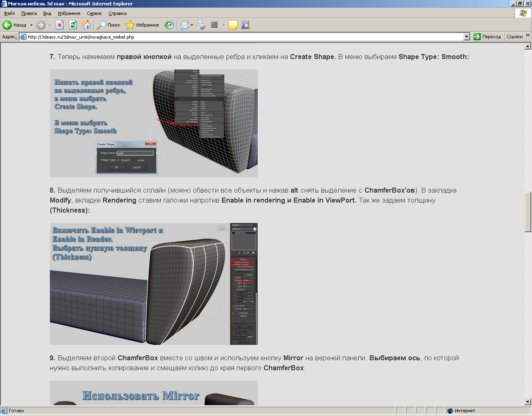Click the Research books icon

click(x=246, y=25)
